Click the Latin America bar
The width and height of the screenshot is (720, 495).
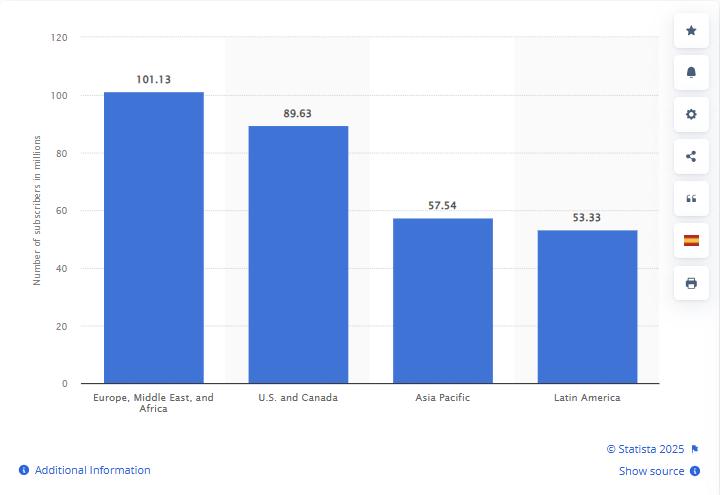587,307
